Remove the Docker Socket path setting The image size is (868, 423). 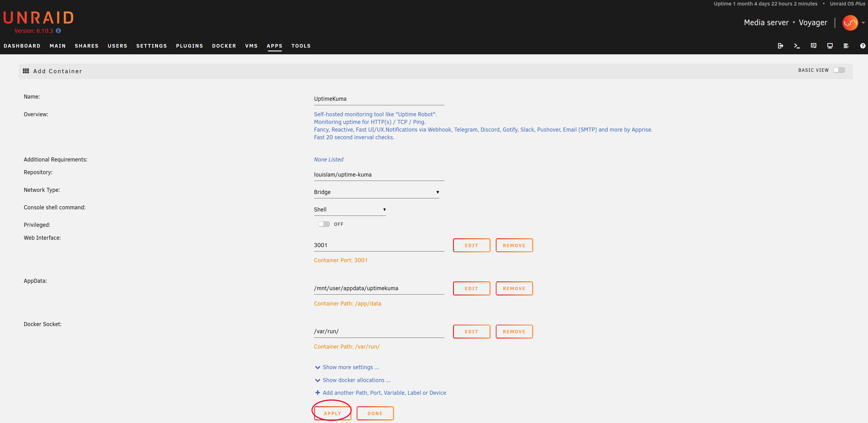point(514,332)
